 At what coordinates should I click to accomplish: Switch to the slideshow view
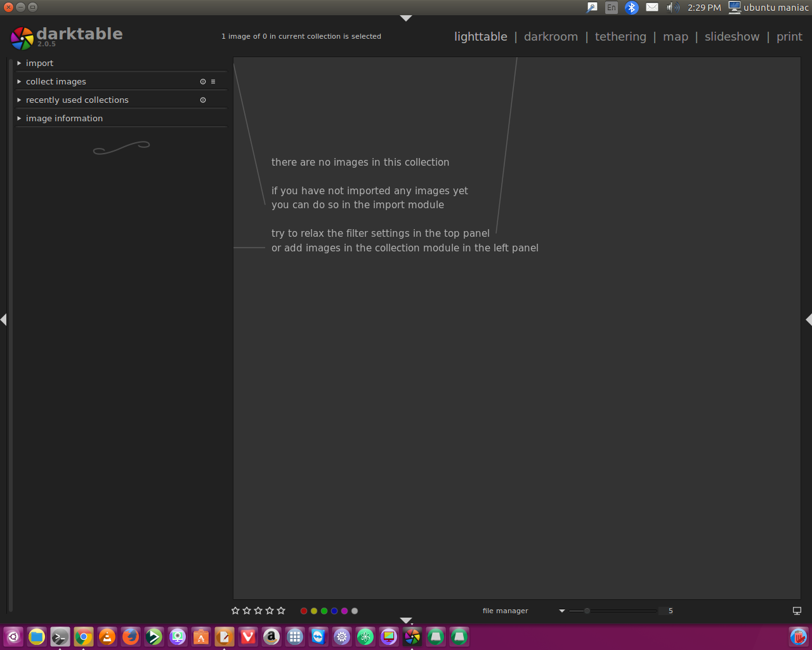pos(732,37)
